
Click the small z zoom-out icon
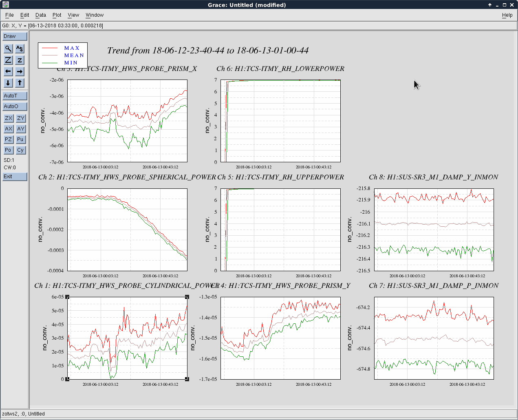(x=20, y=60)
